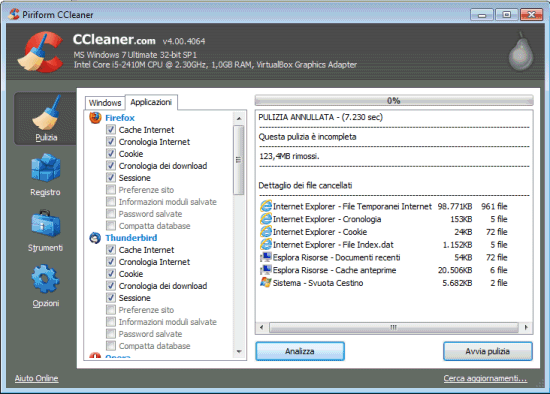550x394 pixels.
Task: Click results horizontal scrollbar thumb
Action: 394,327
